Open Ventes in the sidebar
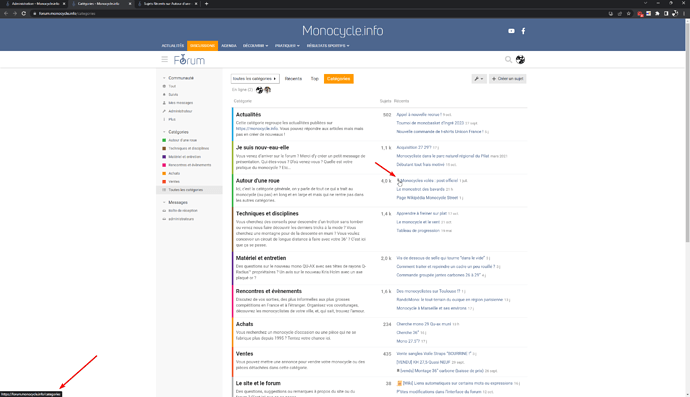The height and width of the screenshot is (397, 690). (174, 182)
